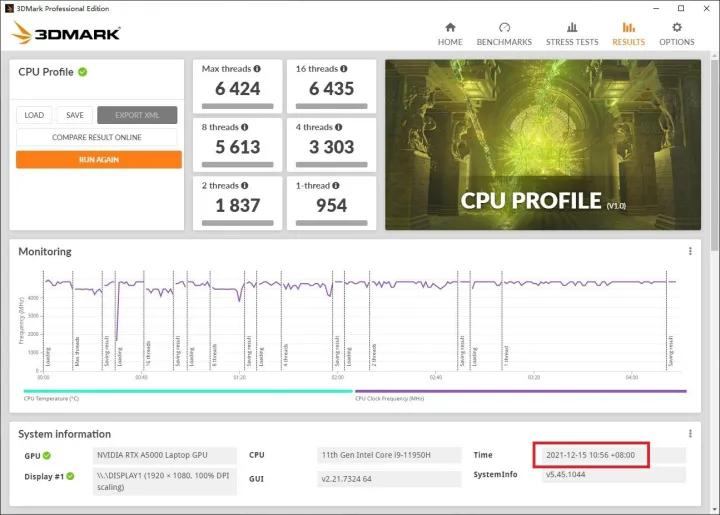Click the Time value 2021-12-15 10:56
This screenshot has width=720, height=515.
click(x=613, y=455)
